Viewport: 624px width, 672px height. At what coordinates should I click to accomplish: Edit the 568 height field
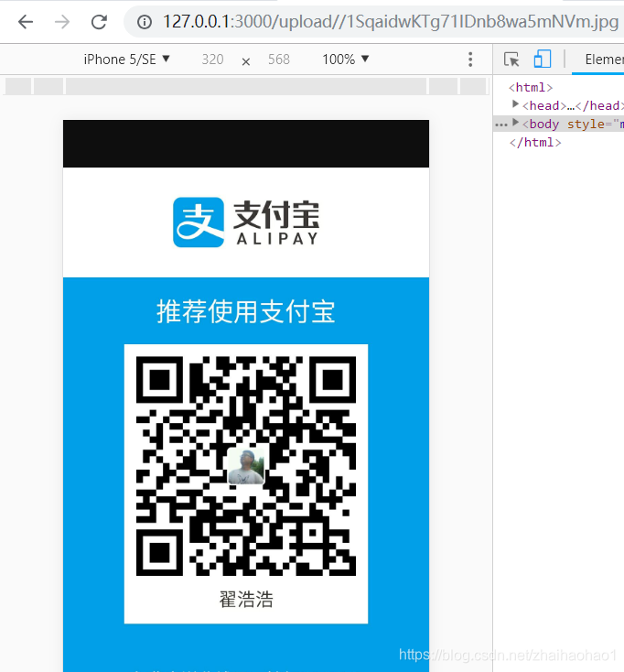click(x=279, y=60)
